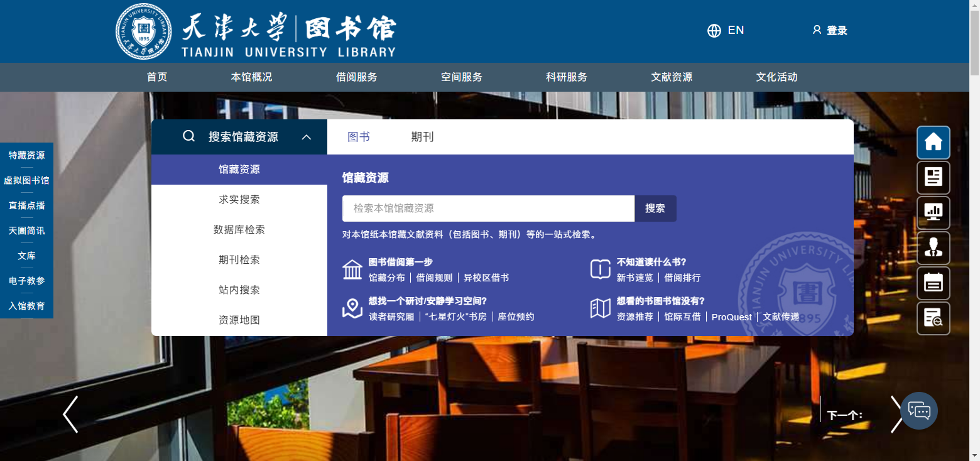
Task: Click the 搜索 search button
Action: (x=655, y=208)
